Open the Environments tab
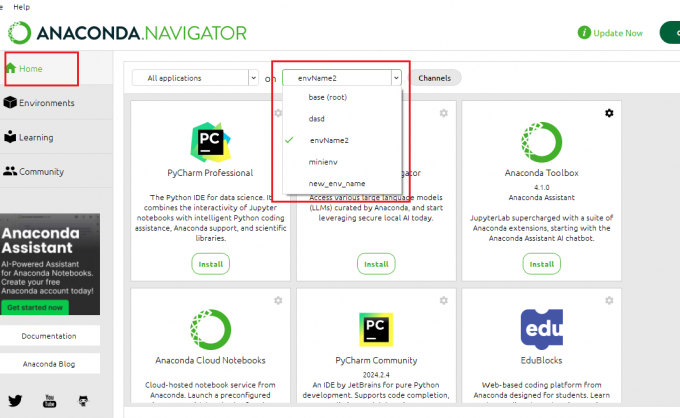The image size is (680, 418). point(56,103)
